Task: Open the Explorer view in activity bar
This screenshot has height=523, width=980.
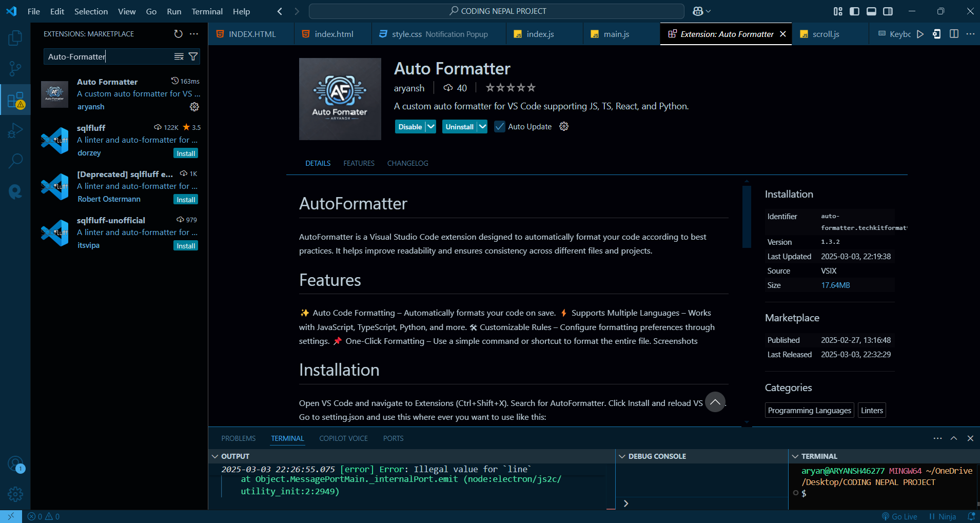Action: point(15,38)
